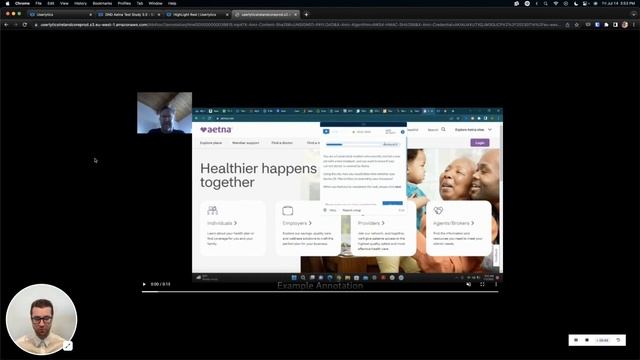Image resolution: width=640 pixels, height=360 pixels.
Task: Open Explore Aetna sites dropdown
Action: (473, 130)
